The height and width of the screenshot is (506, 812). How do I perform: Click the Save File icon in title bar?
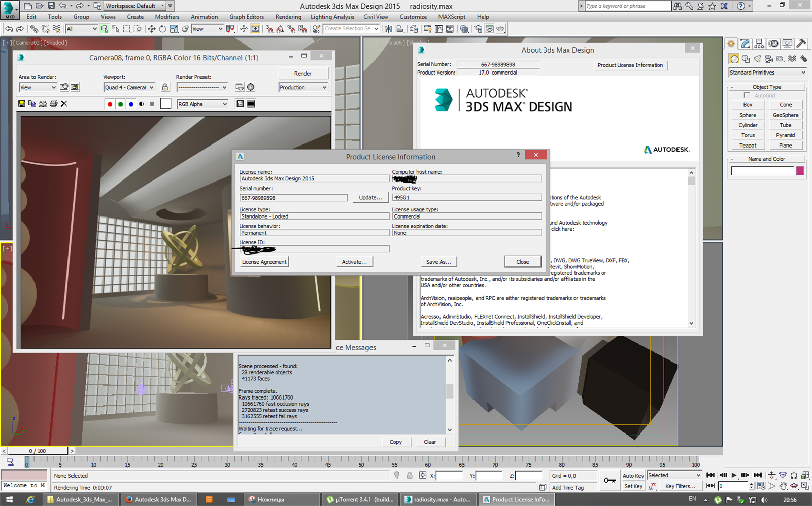coord(51,6)
